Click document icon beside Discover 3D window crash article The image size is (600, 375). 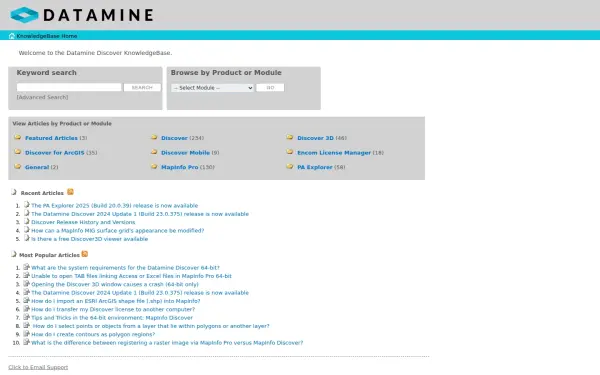[x=26, y=284]
